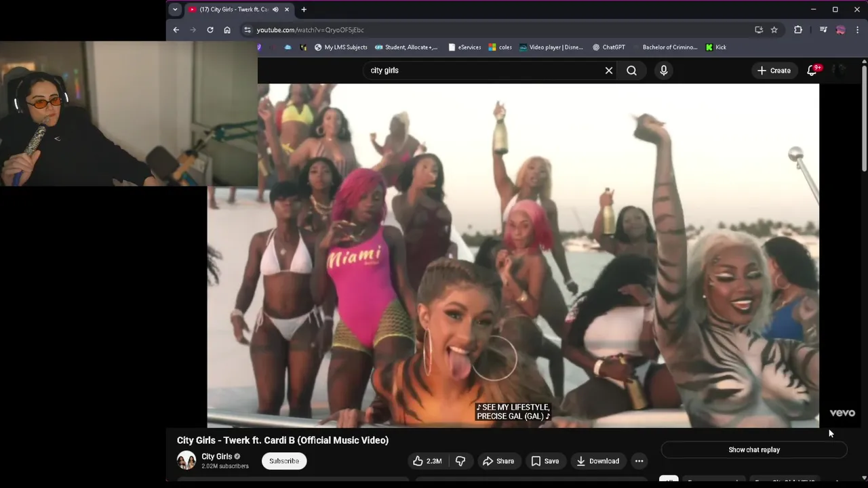
Task: Open the YouTube account avatar
Action: [x=840, y=70]
